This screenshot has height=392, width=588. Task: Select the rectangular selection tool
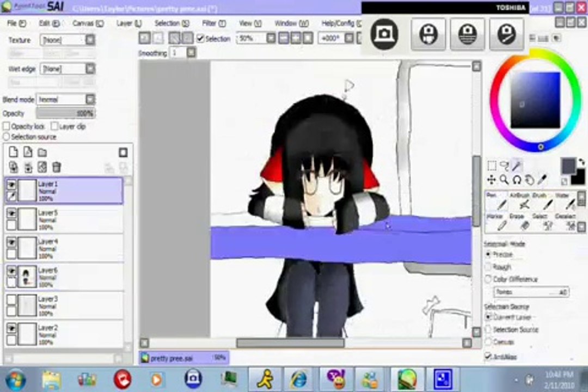click(492, 166)
